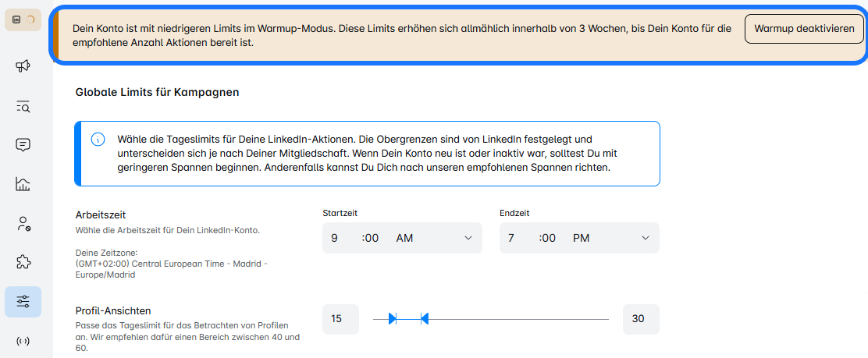Click the maximum value field showing 30
This screenshot has width=868, height=358.
tap(641, 318)
